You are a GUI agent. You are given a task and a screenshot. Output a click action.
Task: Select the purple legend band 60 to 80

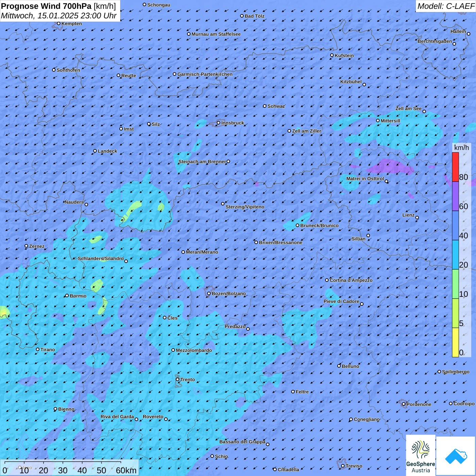pyautogui.click(x=455, y=197)
